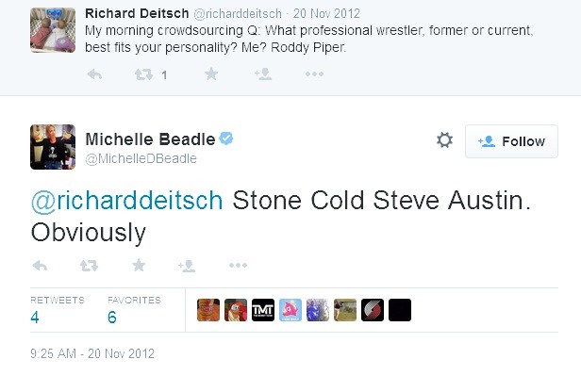Open more options under Michelle Beadle's tweet
Viewport: 581px width, 392px height.
coord(238,266)
